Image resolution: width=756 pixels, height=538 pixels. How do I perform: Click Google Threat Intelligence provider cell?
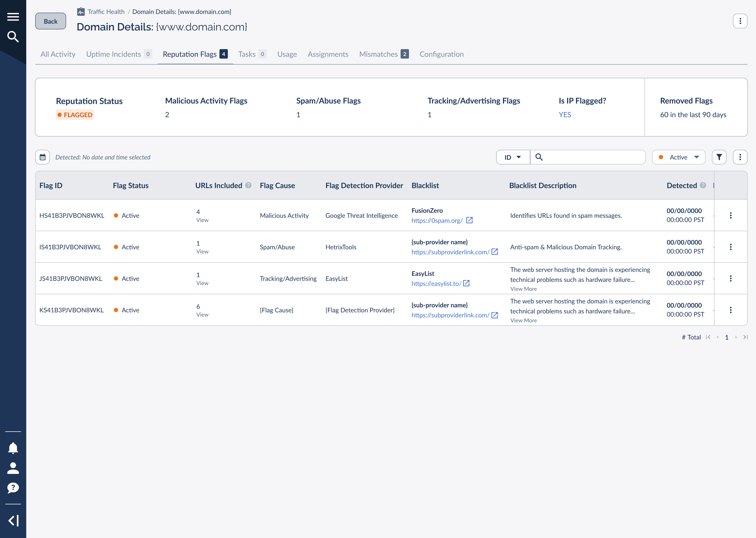pyautogui.click(x=361, y=215)
